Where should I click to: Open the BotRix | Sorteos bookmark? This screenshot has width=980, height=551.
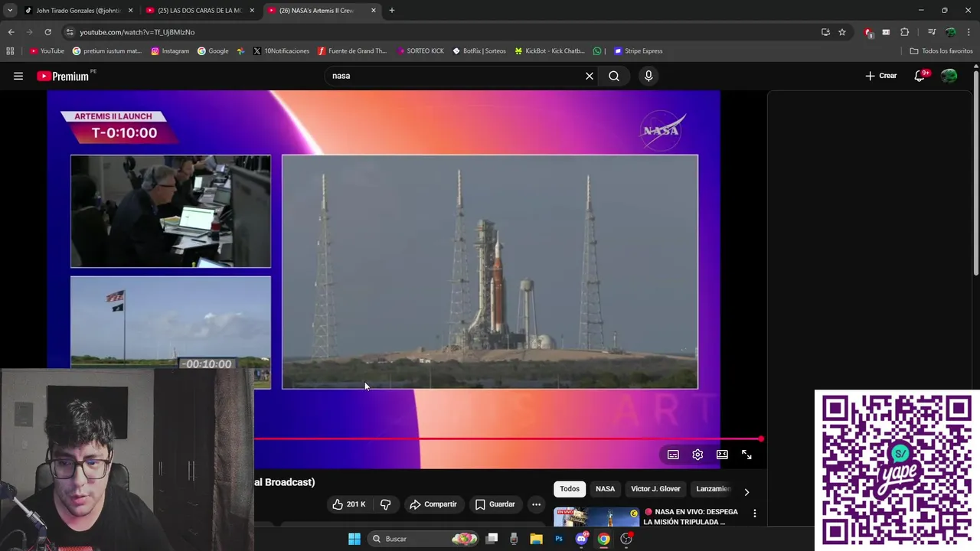(479, 51)
